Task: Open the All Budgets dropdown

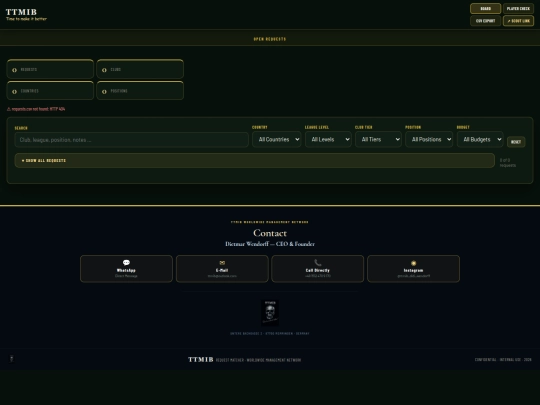Action: pos(480,139)
